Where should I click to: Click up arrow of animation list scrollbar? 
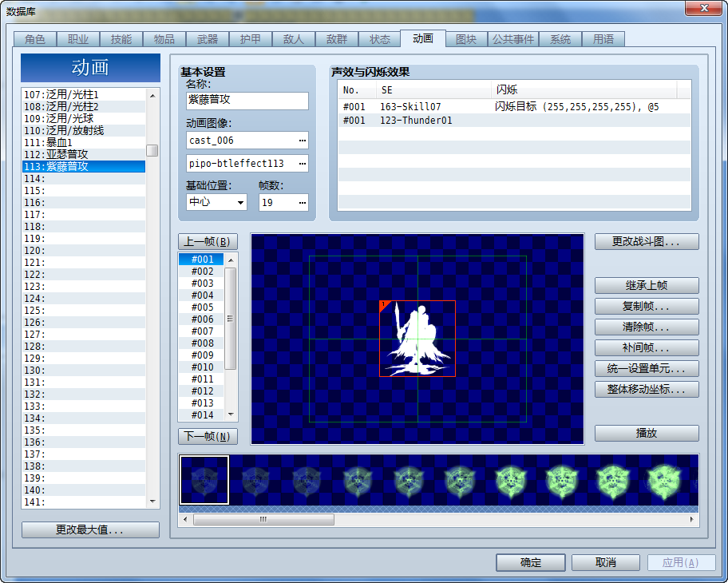point(152,95)
